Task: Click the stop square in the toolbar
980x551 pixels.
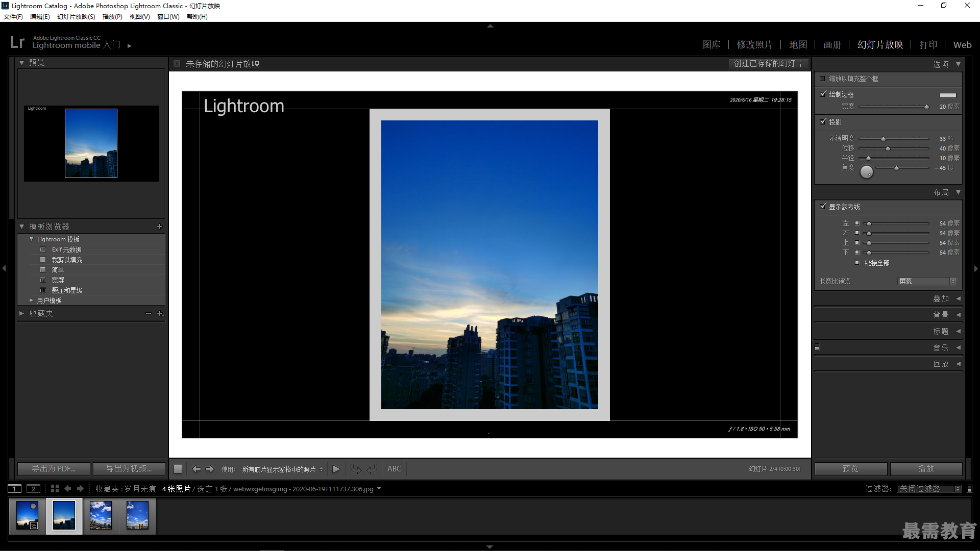Action: pyautogui.click(x=178, y=469)
